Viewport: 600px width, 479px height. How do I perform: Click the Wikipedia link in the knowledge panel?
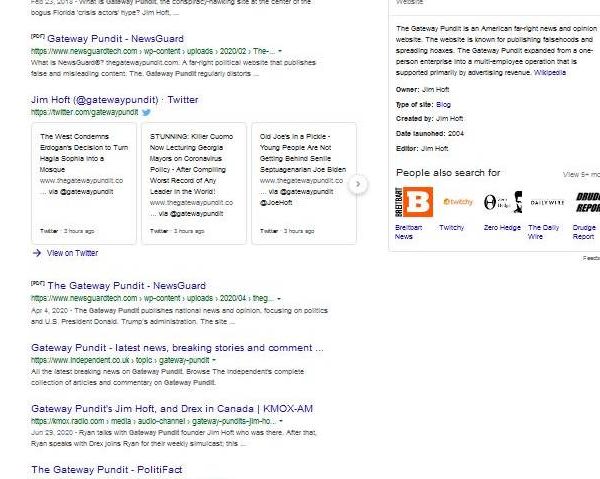[x=550, y=73]
